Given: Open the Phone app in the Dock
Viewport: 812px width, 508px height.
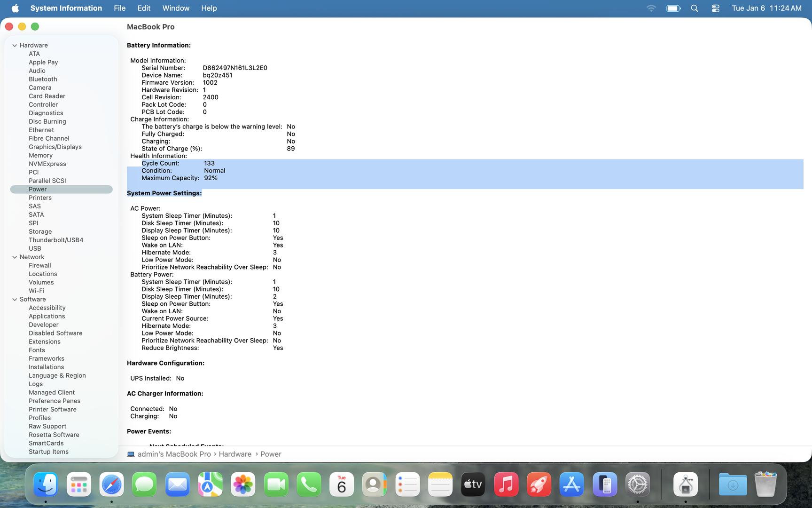Looking at the screenshot, I should click(x=309, y=484).
